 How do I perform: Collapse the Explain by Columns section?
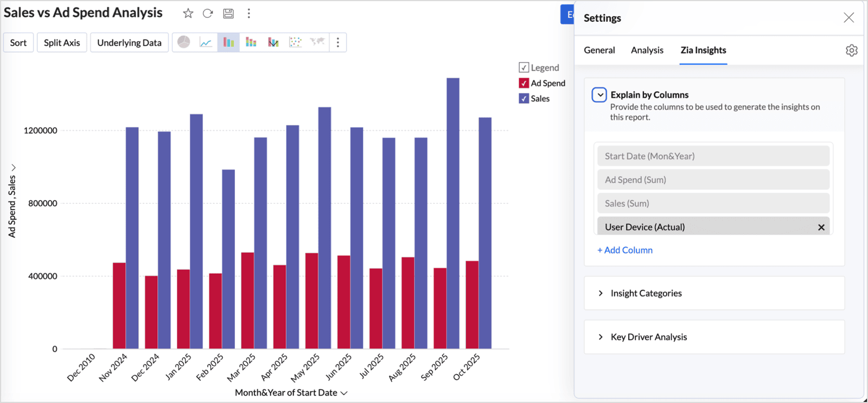[x=599, y=95]
